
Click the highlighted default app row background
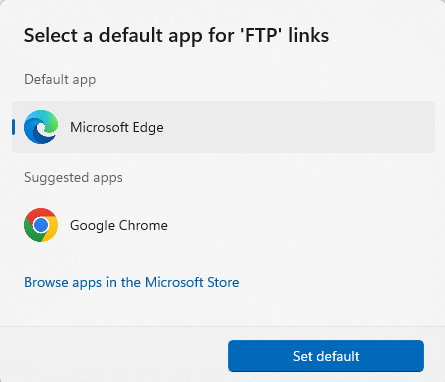tap(223, 127)
